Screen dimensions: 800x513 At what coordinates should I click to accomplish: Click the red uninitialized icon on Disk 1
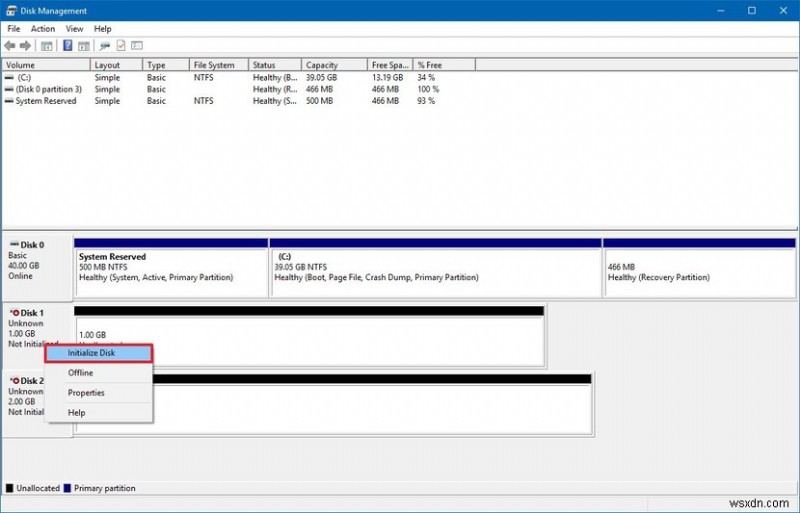[x=15, y=313]
